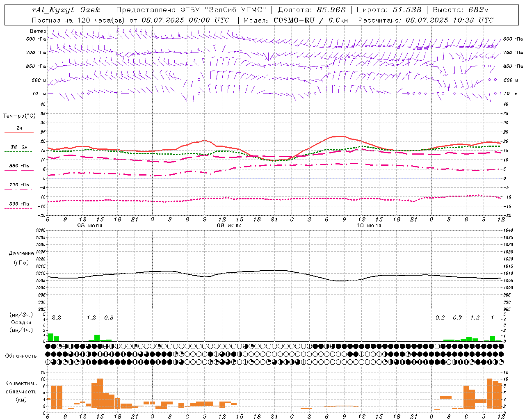Click the 500 м wind level label on left

click(39, 80)
